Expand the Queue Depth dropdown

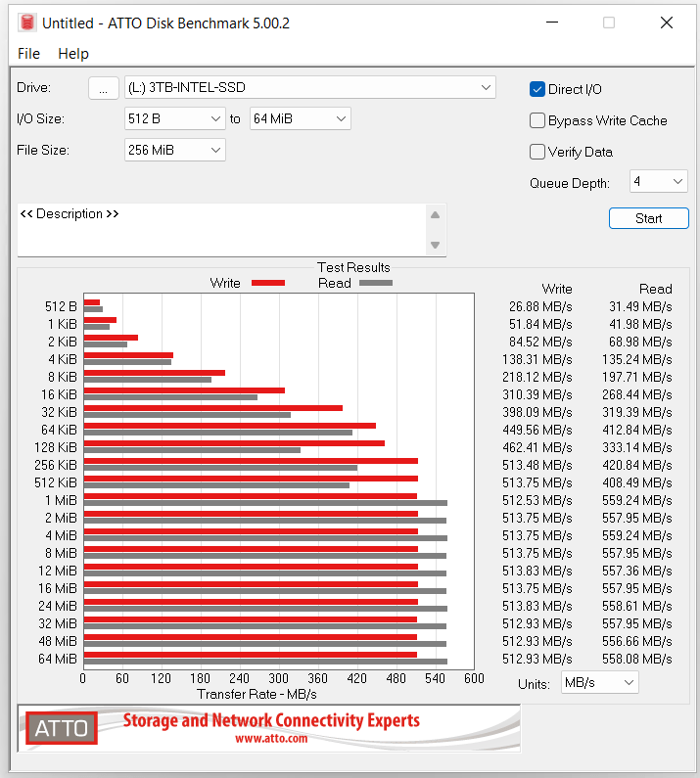tap(658, 181)
